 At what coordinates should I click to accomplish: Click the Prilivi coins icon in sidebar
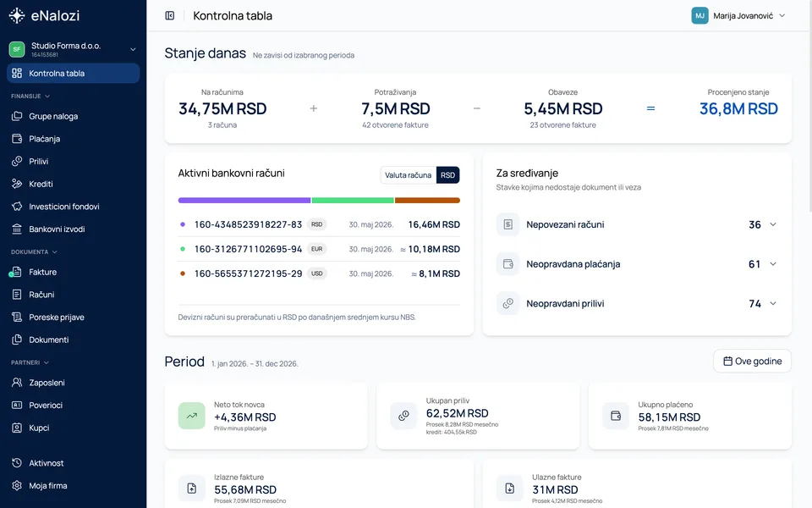[17, 161]
